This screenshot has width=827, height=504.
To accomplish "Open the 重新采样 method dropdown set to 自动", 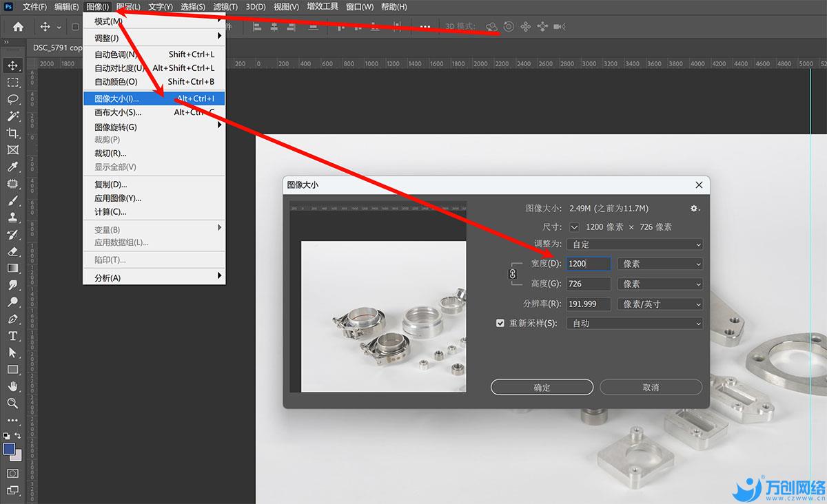I will [x=634, y=323].
